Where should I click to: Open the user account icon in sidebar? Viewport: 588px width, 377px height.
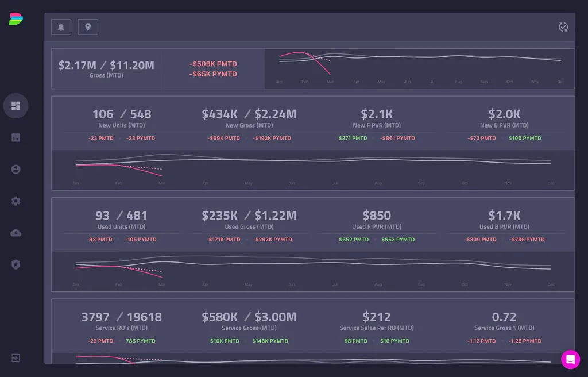(16, 170)
